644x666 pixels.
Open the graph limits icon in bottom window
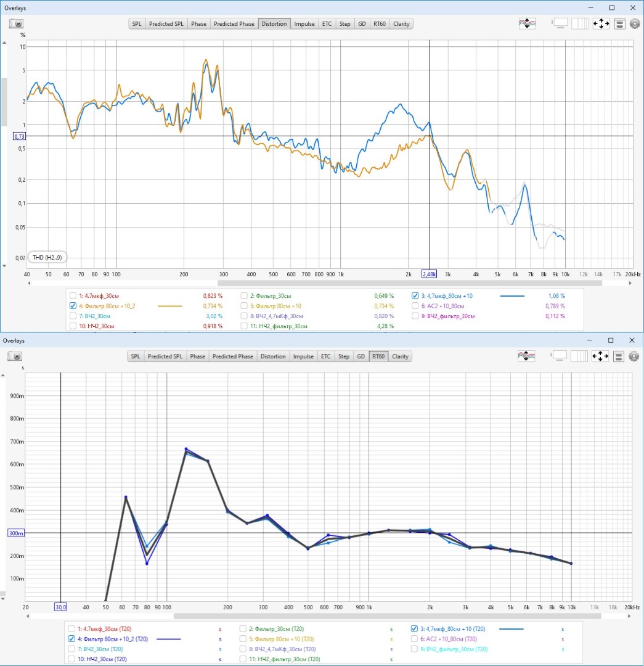click(x=600, y=356)
